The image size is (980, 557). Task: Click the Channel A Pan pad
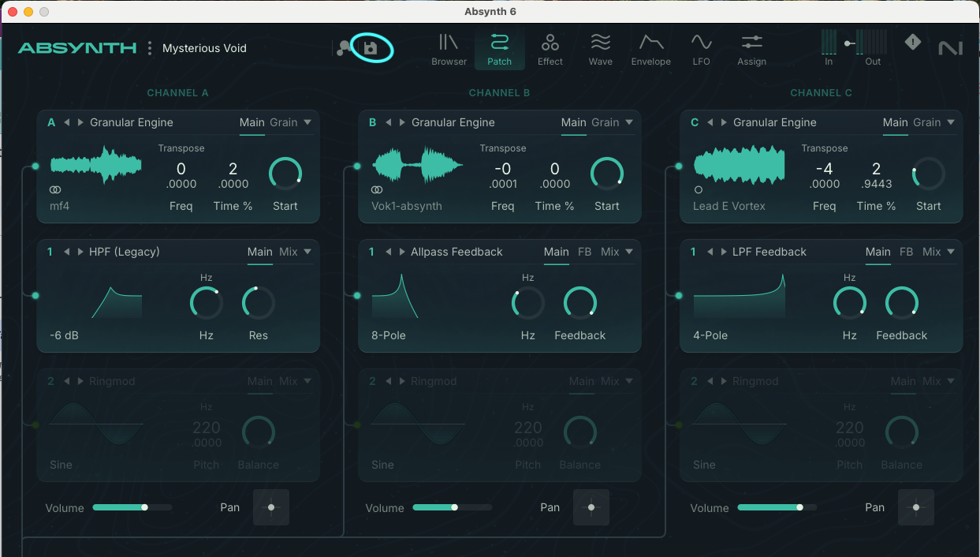pyautogui.click(x=271, y=507)
